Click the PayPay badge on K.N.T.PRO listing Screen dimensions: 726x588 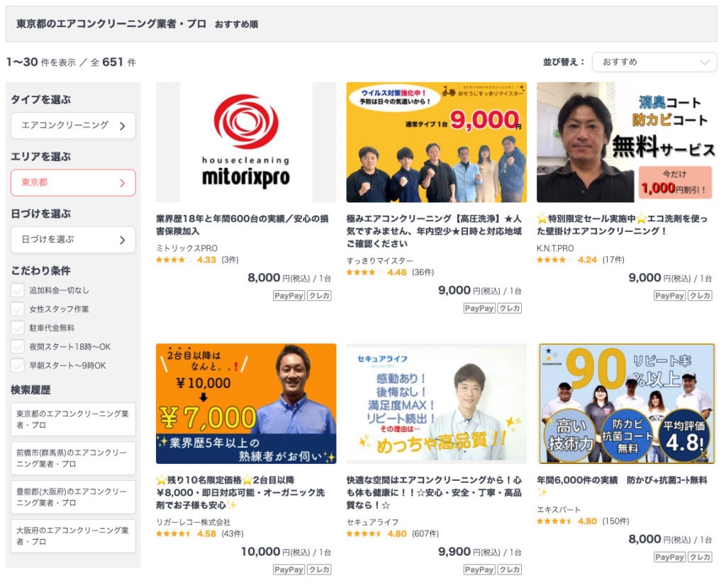(x=669, y=296)
